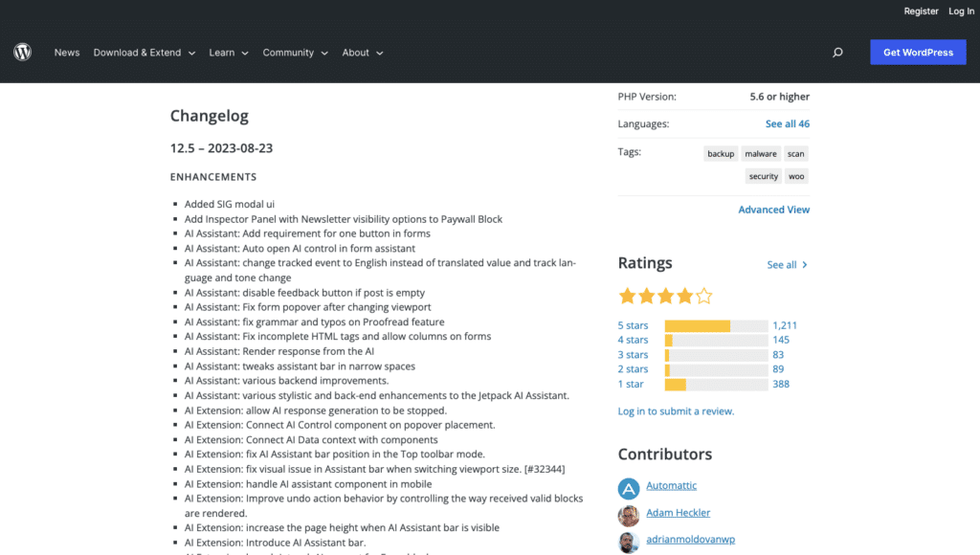Image resolution: width=980 pixels, height=555 pixels.
Task: Click the 89 reviews count
Action: [x=778, y=369]
